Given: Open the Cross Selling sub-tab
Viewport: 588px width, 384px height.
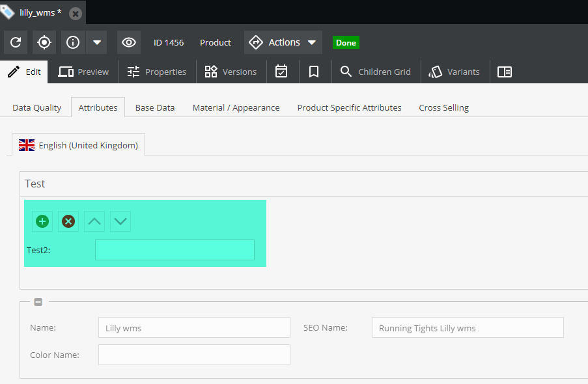Looking at the screenshot, I should 443,107.
